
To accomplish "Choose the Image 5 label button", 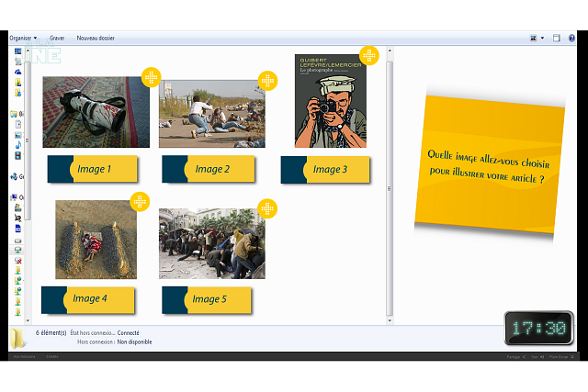I will pos(207,300).
